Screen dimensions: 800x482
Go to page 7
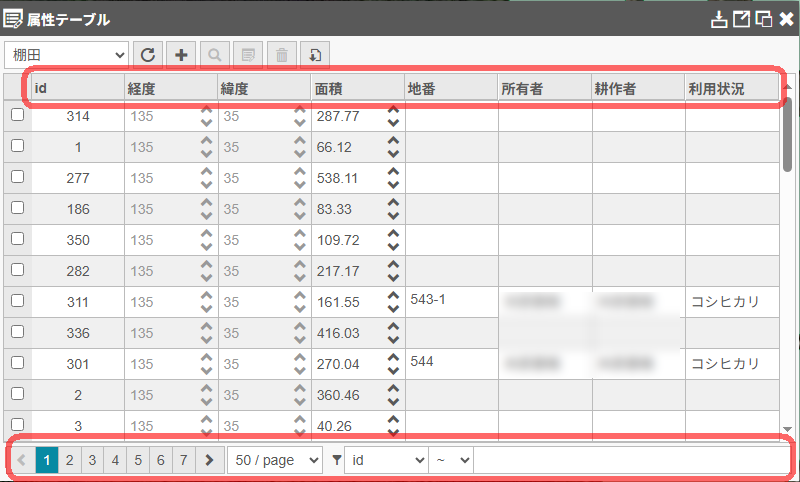(184, 460)
